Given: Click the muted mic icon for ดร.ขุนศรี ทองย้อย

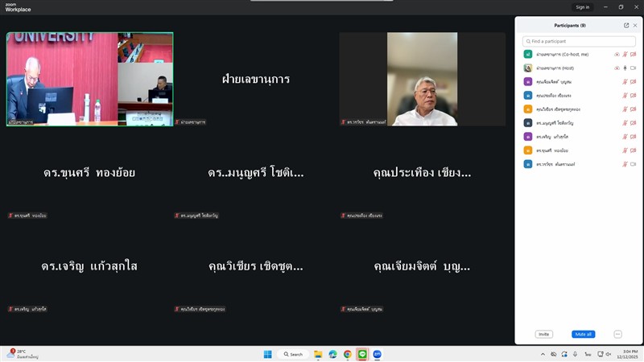Looking at the screenshot, I should click(625, 150).
